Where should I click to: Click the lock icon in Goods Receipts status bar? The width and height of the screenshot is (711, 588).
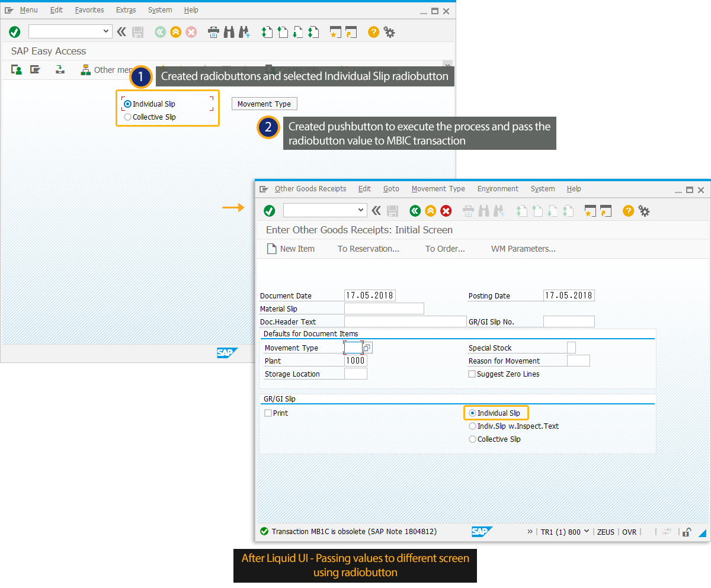click(686, 532)
